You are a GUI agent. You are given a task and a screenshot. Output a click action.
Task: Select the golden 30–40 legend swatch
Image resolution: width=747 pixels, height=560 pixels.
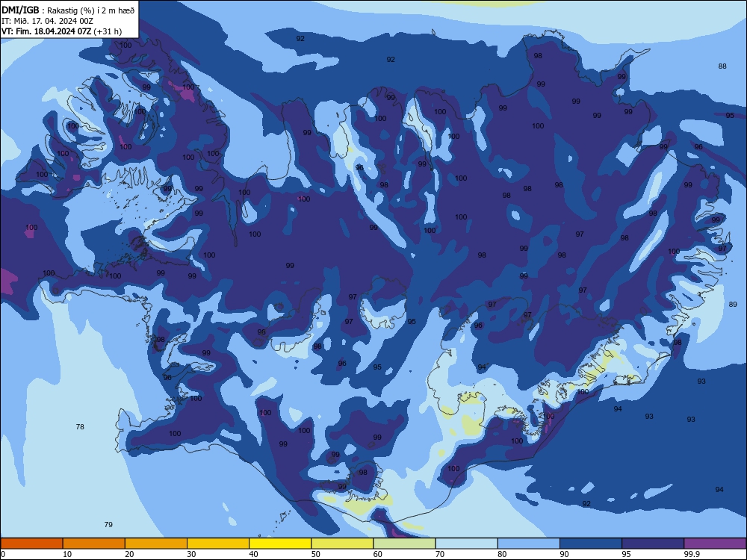point(218,544)
